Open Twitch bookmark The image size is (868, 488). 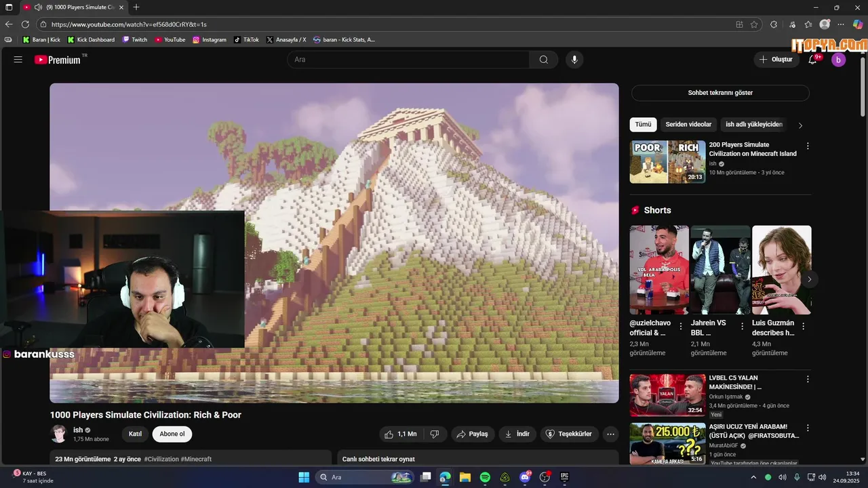pos(134,40)
